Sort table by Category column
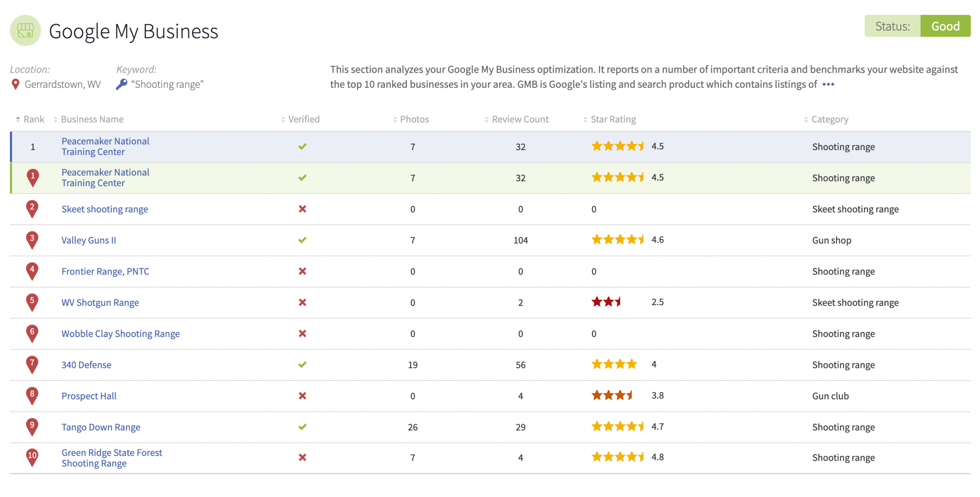Viewport: 980px width, 497px height. [x=826, y=119]
